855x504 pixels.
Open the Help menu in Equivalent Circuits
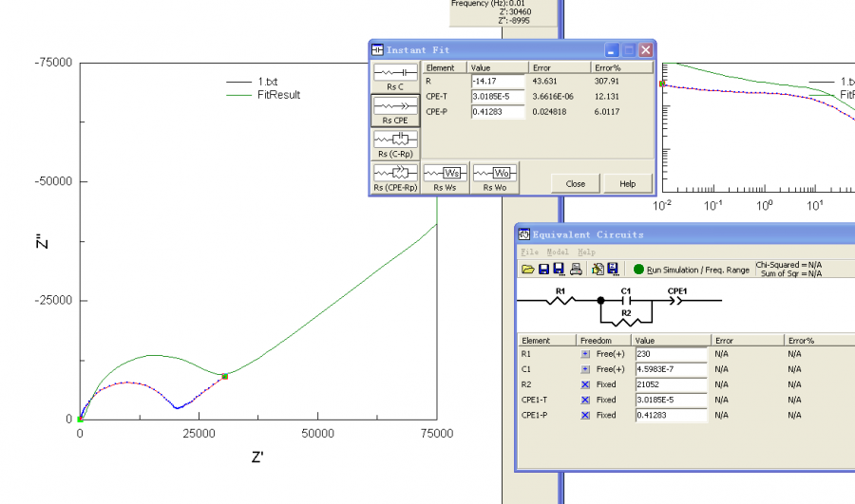(586, 252)
